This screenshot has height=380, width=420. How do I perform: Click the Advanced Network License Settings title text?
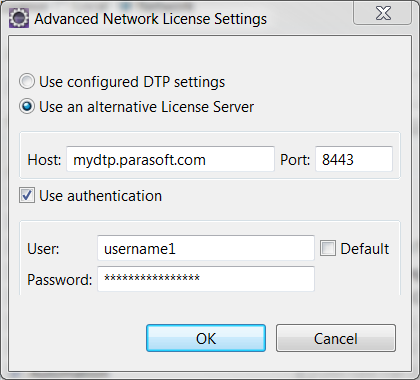click(x=151, y=19)
